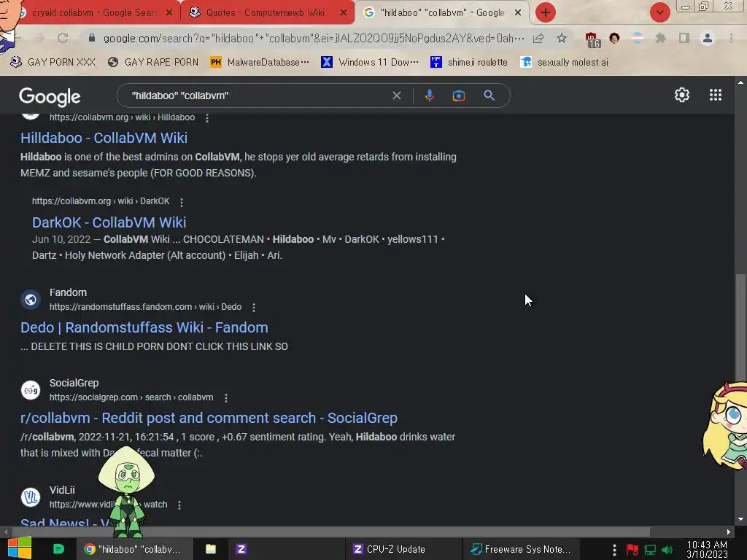
Task: Open the Chrome three-dot menu
Action: 731,38
